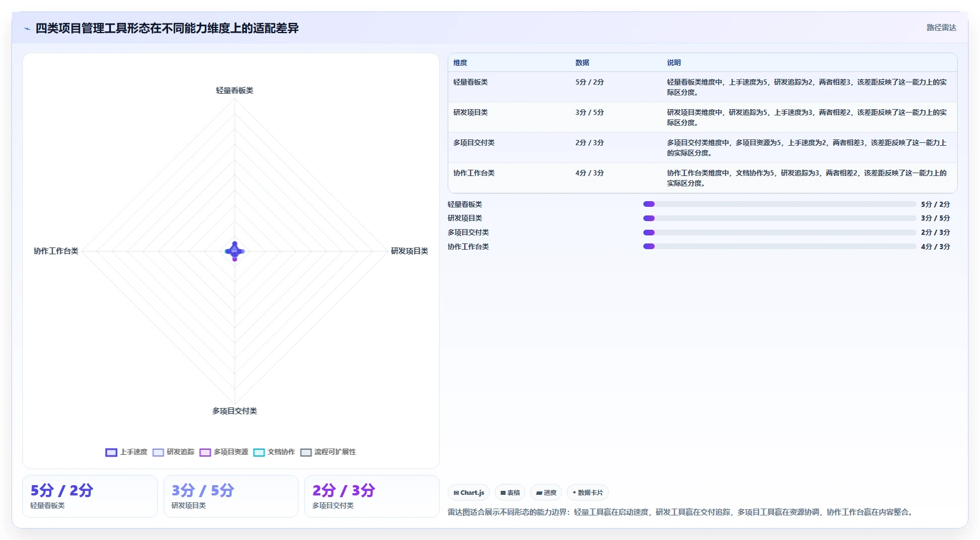
Task: Toggle the 文档协作 legend series
Action: pos(274,452)
